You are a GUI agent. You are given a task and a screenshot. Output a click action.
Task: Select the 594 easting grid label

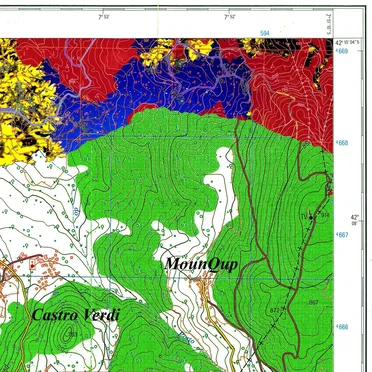coord(265,33)
